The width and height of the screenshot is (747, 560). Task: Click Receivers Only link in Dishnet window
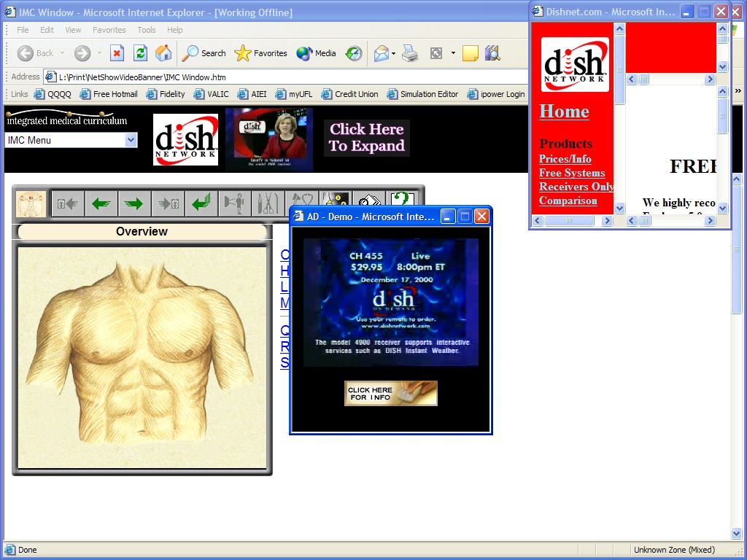[576, 187]
